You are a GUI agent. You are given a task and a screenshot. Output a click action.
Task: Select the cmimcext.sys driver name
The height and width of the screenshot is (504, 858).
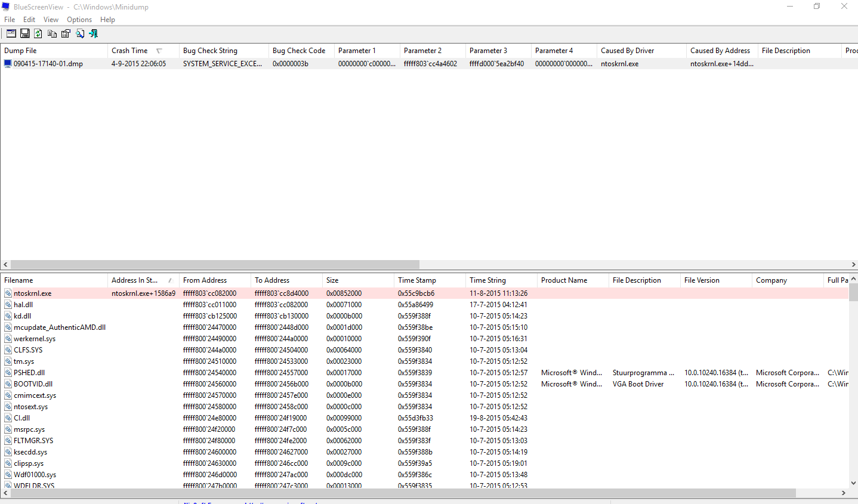click(x=35, y=395)
